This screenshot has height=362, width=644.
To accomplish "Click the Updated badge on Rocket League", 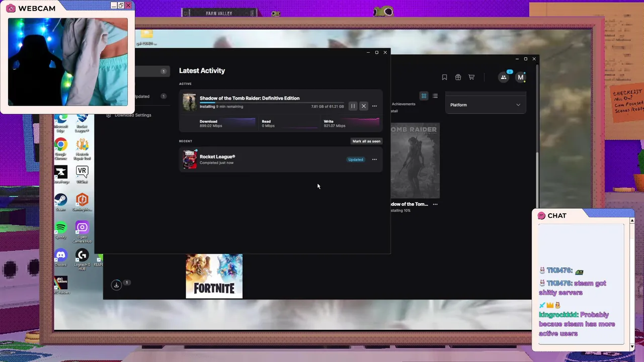I will (x=356, y=159).
